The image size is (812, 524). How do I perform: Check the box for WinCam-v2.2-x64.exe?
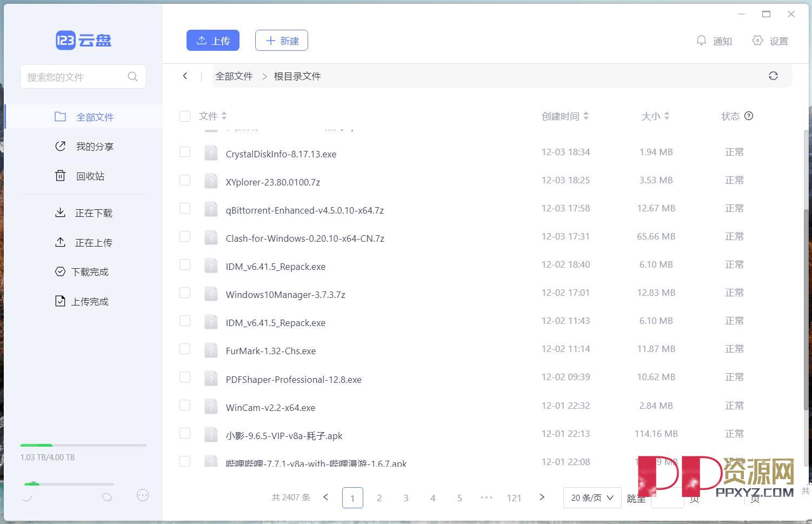pyautogui.click(x=185, y=405)
